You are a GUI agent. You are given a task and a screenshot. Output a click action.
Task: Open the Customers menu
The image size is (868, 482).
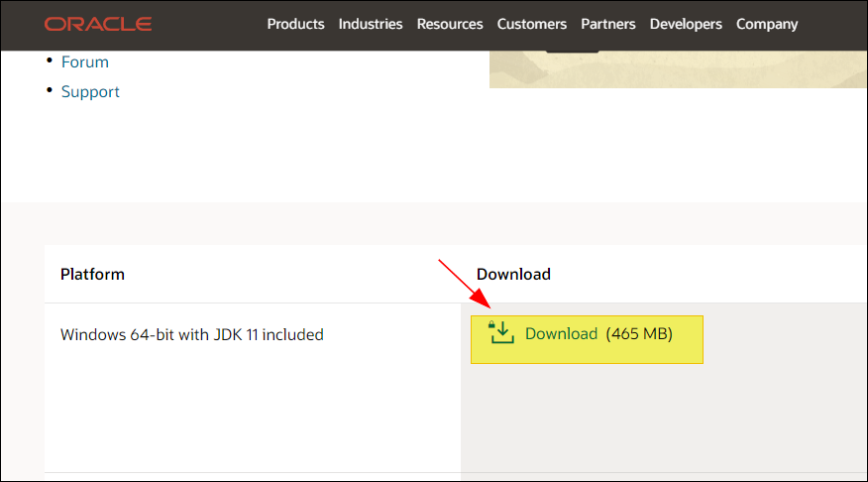tap(531, 24)
